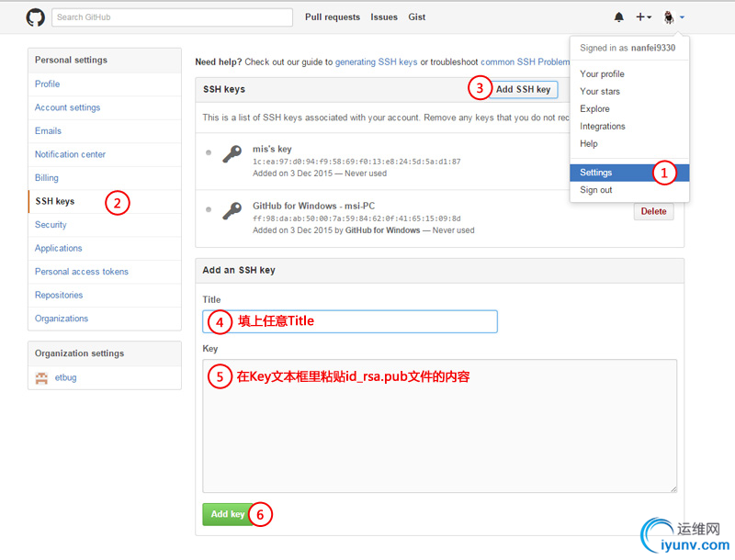
Task: Click fingerprint ff:98:da:ab:50 text
Action: click(x=356, y=218)
